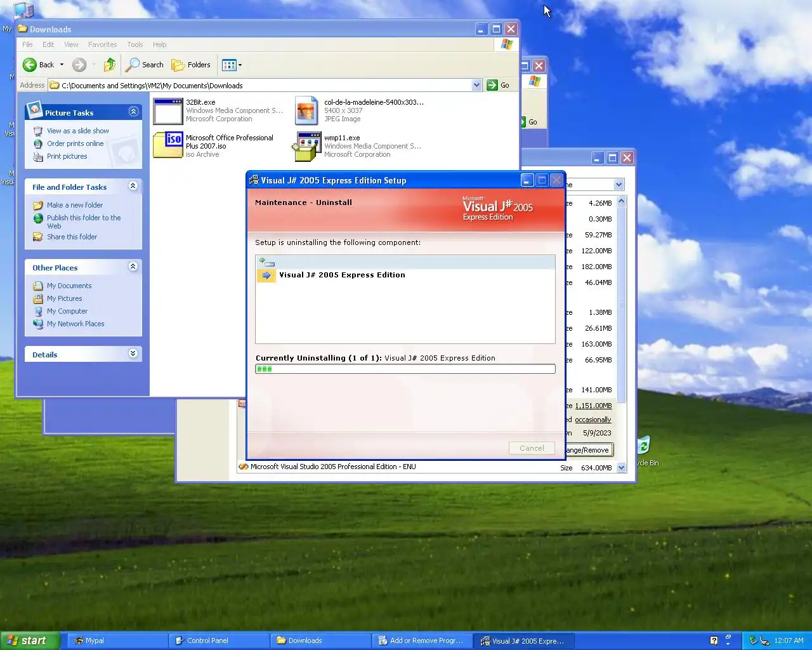This screenshot has height=650, width=812.
Task: Click Go button in the Control Panel window behind
Action: [x=530, y=122]
